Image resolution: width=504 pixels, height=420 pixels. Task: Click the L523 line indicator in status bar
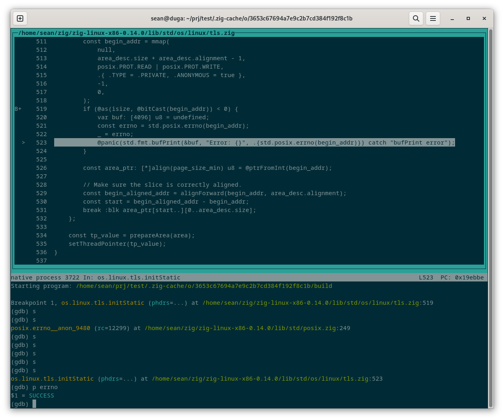pos(426,277)
